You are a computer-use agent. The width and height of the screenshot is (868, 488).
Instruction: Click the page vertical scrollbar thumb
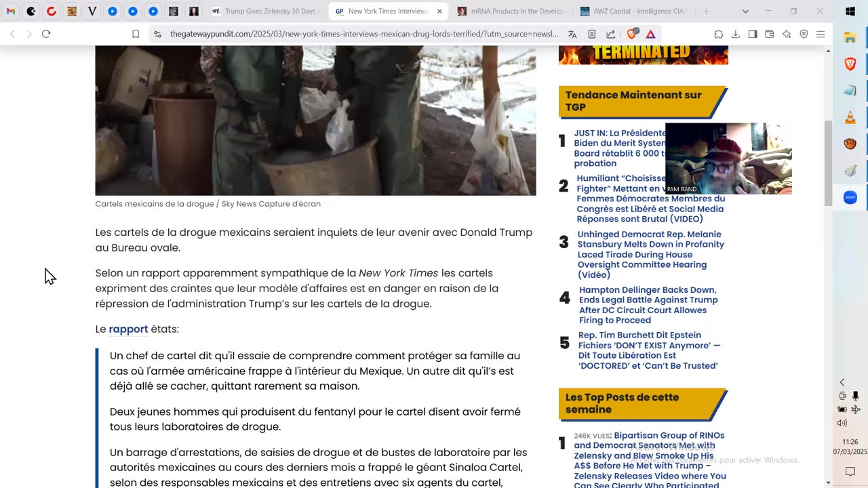(828, 163)
